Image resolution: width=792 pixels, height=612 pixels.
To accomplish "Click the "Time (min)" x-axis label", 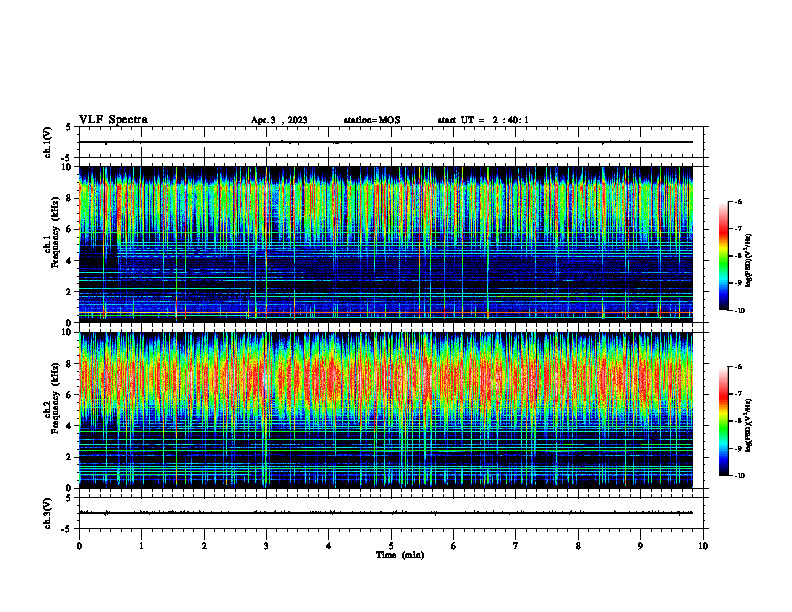I will pos(400,555).
